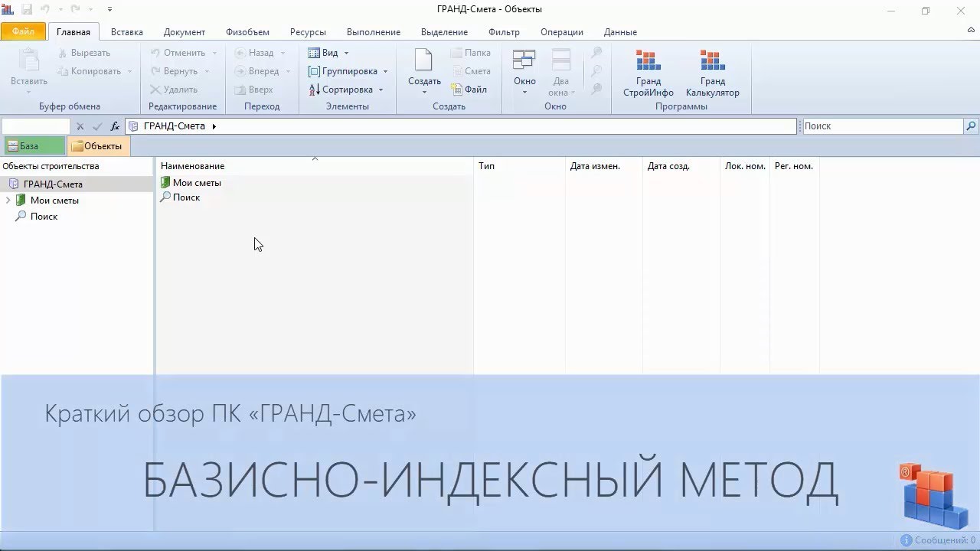Expand the Мои сметы tree node
980x551 pixels.
[8, 201]
